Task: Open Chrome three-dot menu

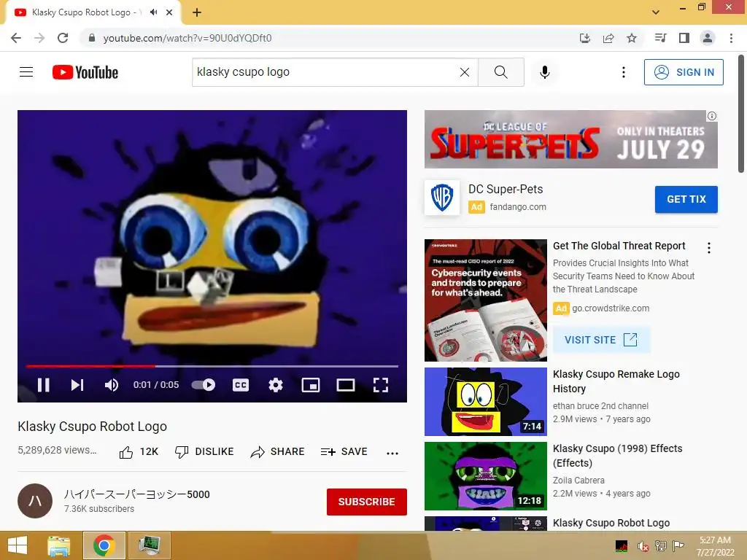Action: coord(731,38)
